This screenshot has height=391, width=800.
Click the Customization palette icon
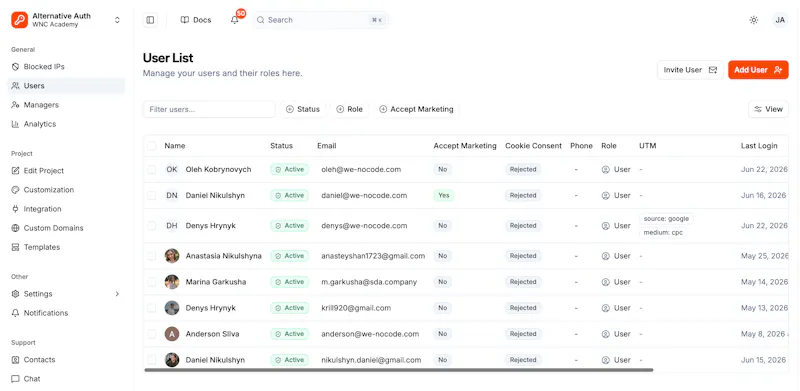[x=15, y=190]
